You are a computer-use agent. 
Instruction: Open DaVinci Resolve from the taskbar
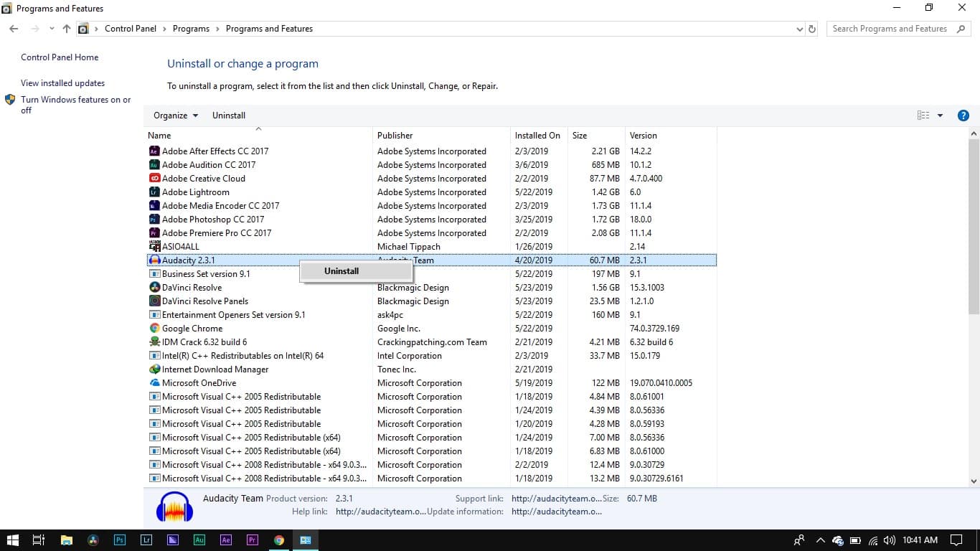[93, 540]
